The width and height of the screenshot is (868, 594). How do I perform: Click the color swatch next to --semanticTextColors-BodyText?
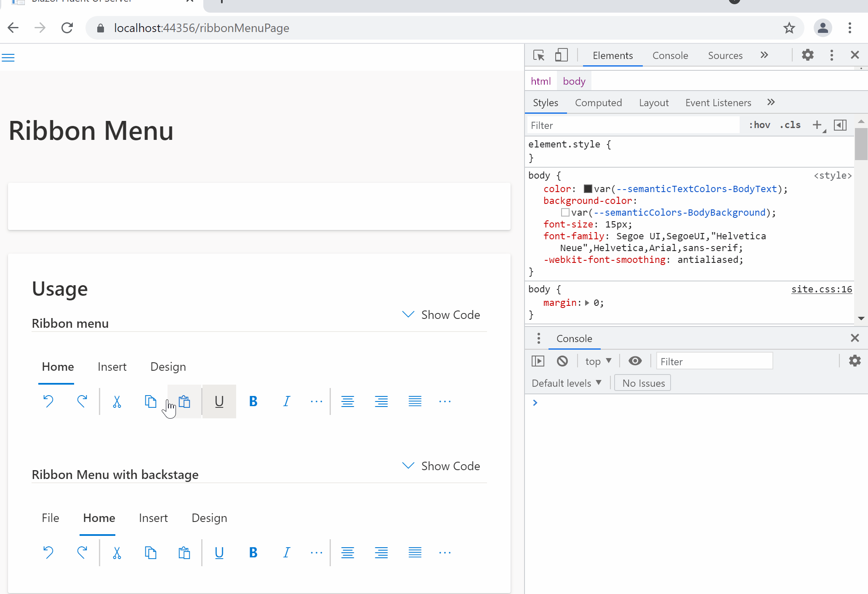(x=587, y=189)
